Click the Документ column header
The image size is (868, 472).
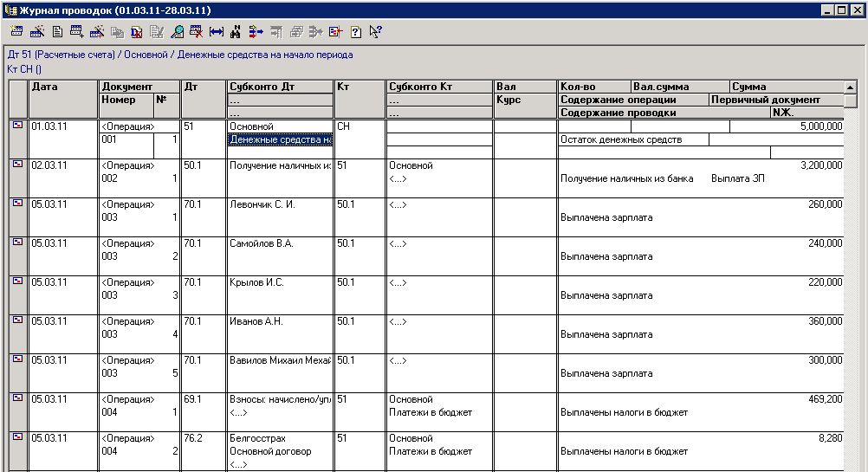(x=139, y=87)
